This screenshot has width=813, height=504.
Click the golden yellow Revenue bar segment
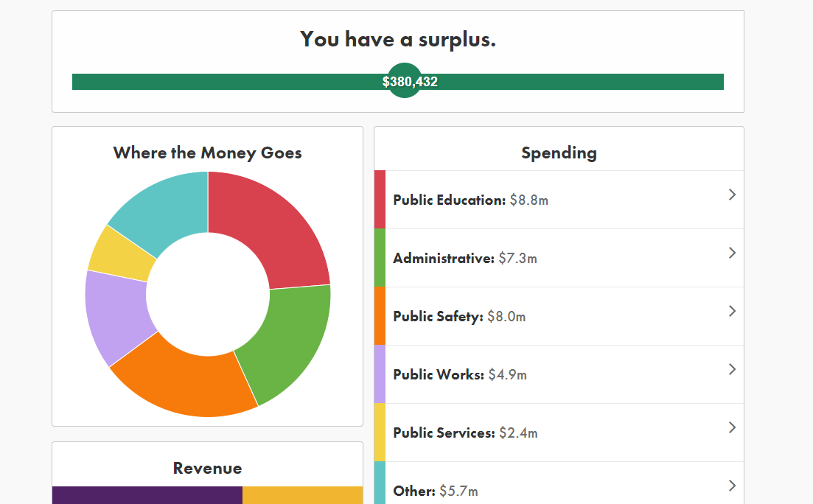(302, 495)
